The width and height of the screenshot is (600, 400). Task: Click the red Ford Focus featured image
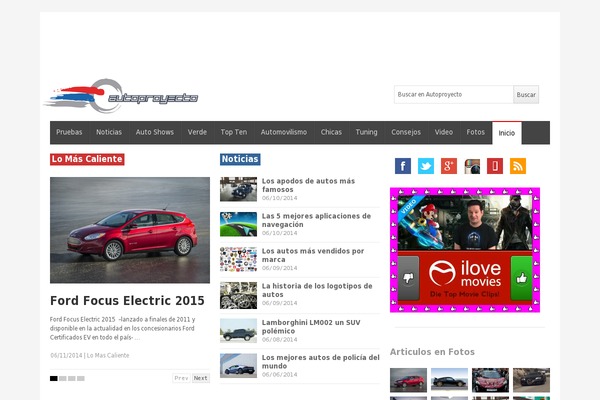tap(130, 230)
